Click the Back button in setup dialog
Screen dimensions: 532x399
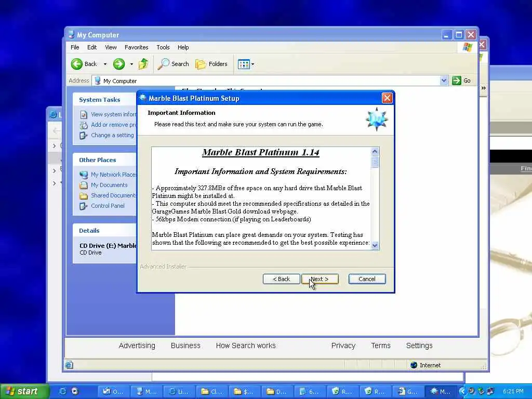(x=281, y=279)
